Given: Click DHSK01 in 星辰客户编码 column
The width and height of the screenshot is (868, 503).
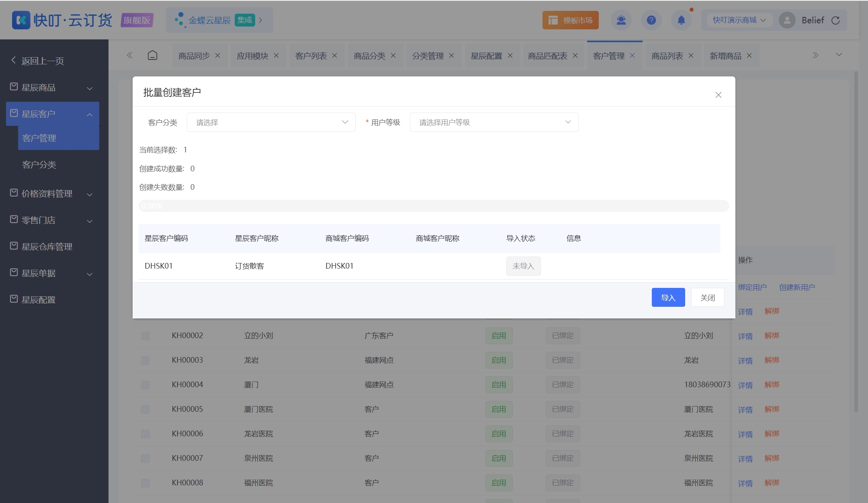Looking at the screenshot, I should (x=158, y=266).
